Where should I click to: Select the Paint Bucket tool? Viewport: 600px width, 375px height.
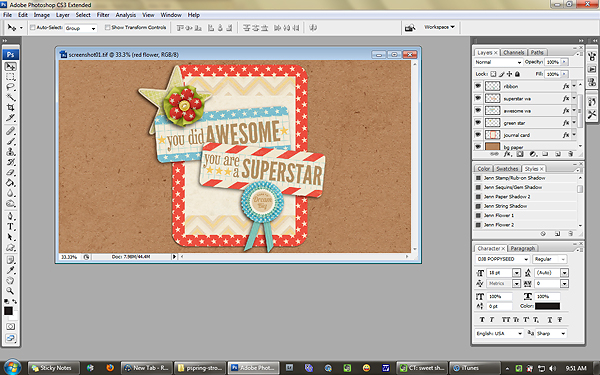(10, 183)
